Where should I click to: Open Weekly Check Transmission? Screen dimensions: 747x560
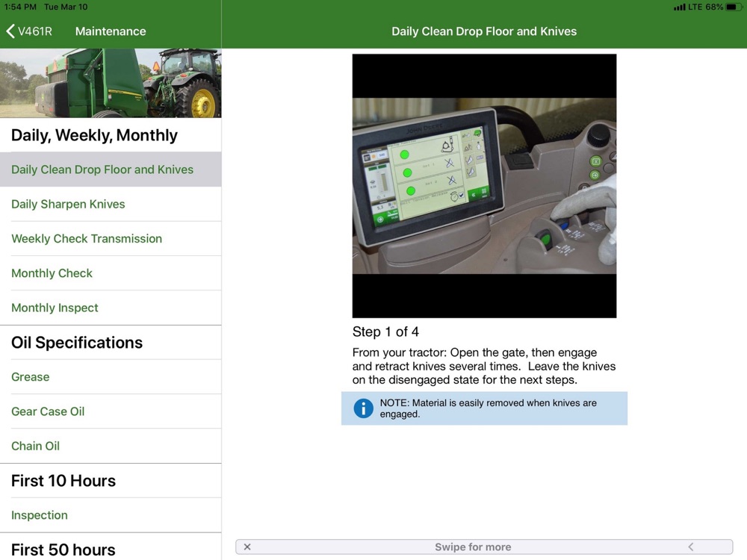point(87,239)
